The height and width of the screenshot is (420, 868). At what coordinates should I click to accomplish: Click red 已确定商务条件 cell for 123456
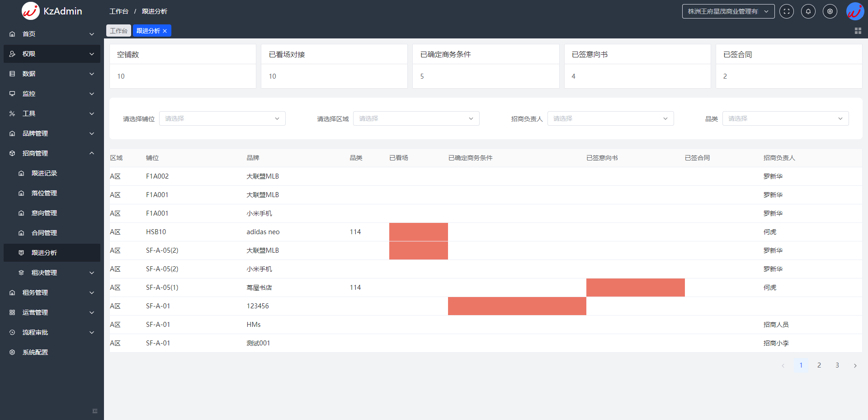[x=517, y=306]
